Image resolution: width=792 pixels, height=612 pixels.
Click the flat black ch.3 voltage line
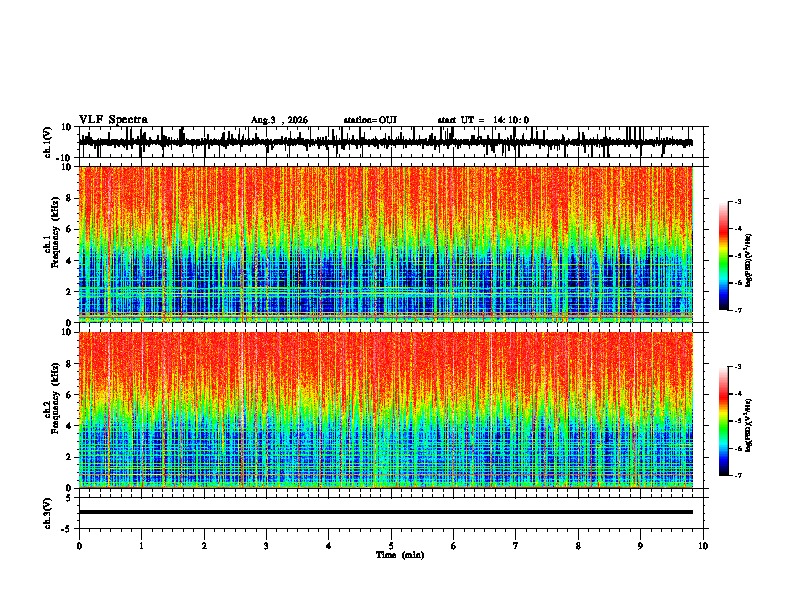point(385,512)
